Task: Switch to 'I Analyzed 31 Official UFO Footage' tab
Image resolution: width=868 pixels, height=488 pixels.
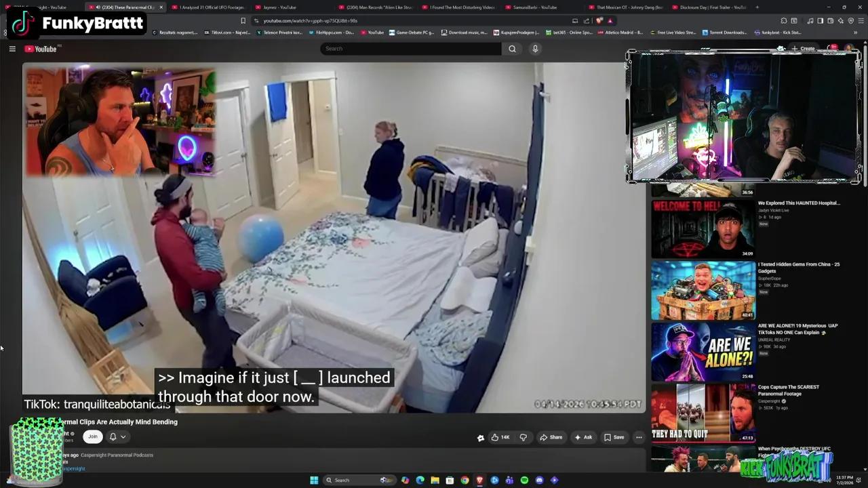Action: [210, 7]
